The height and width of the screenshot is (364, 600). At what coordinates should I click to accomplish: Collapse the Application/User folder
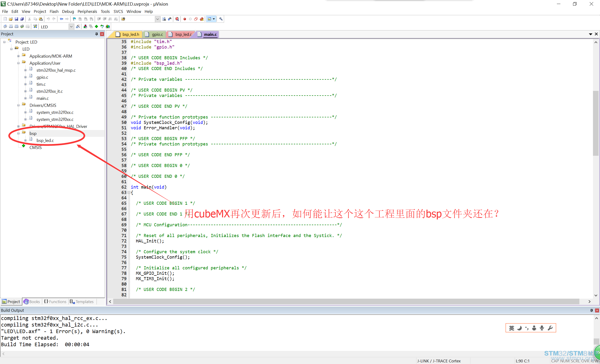pos(18,63)
